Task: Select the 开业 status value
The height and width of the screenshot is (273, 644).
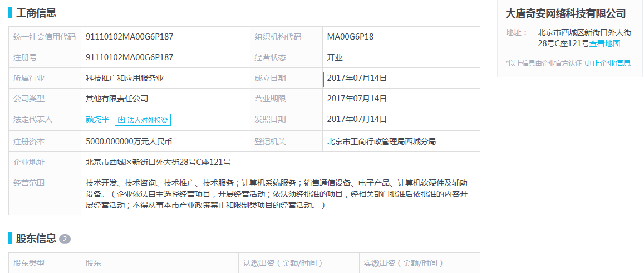Action: pos(335,57)
